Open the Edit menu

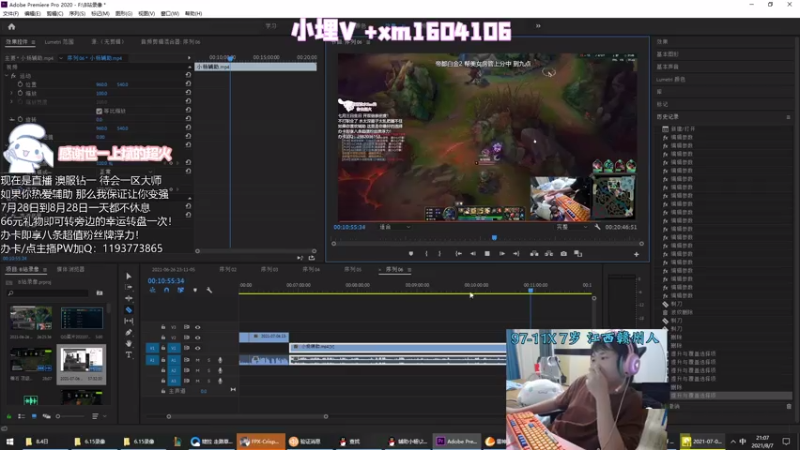pyautogui.click(x=32, y=13)
